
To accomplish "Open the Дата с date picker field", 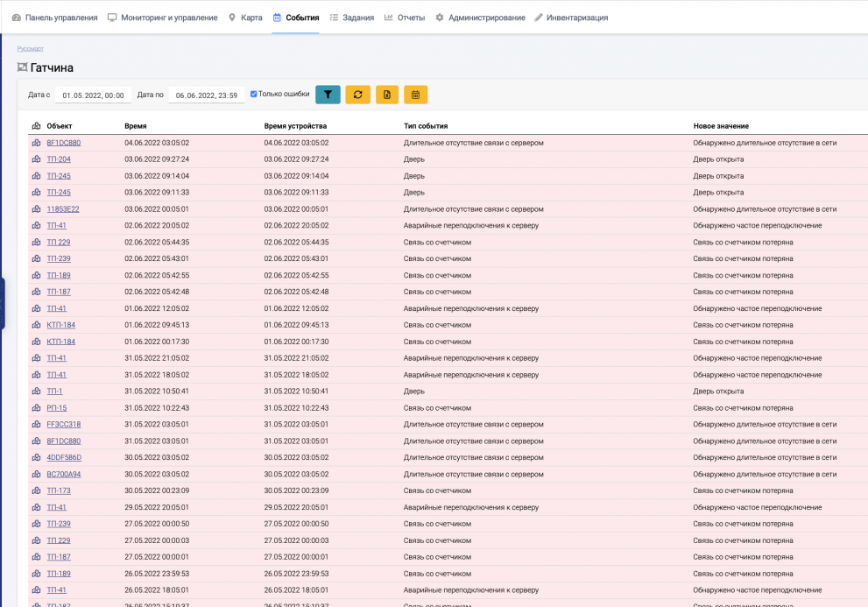I will [x=93, y=95].
